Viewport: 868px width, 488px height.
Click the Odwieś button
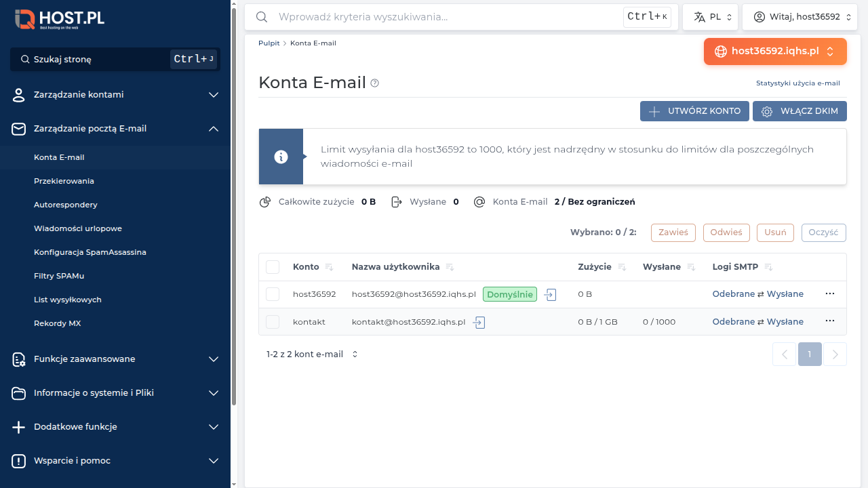pos(726,232)
